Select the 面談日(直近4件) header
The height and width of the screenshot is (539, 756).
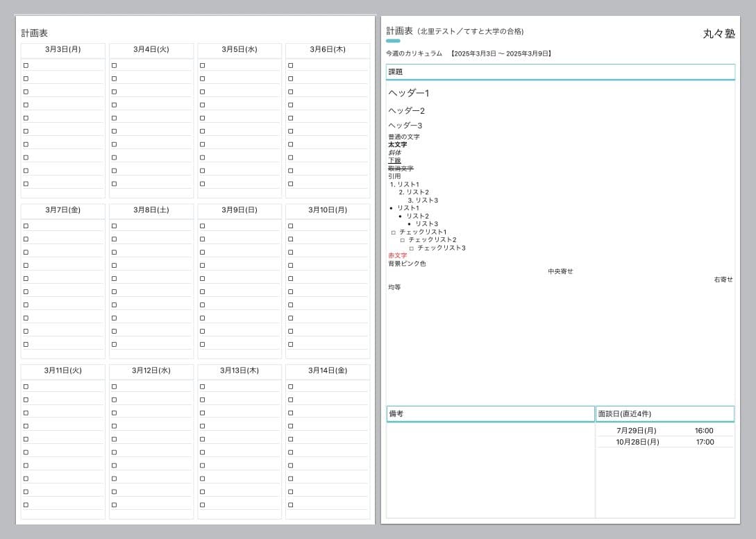[x=664, y=414]
